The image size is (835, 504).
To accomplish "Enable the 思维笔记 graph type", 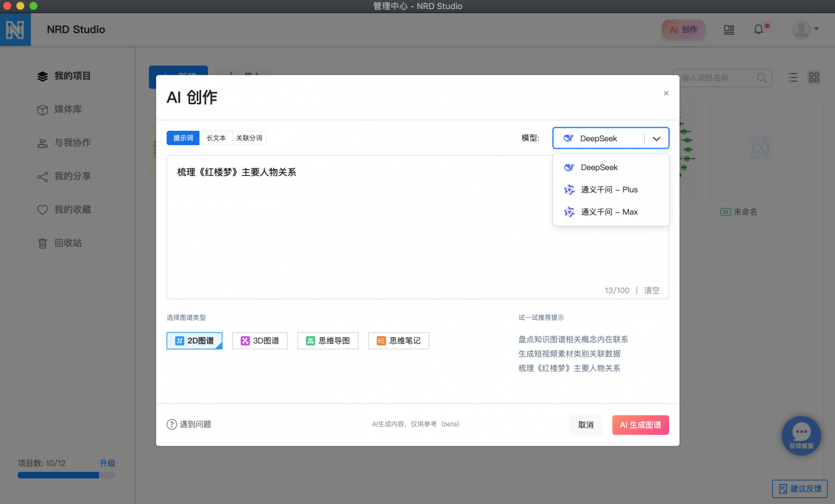I will 398,341.
